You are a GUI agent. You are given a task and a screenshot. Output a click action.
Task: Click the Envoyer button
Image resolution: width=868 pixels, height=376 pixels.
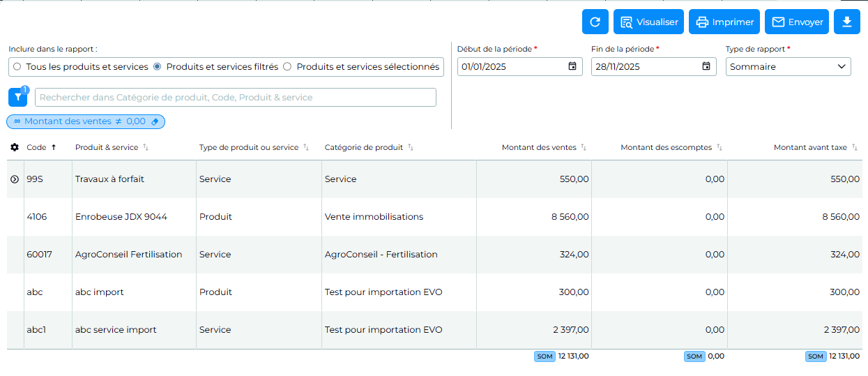pos(797,22)
